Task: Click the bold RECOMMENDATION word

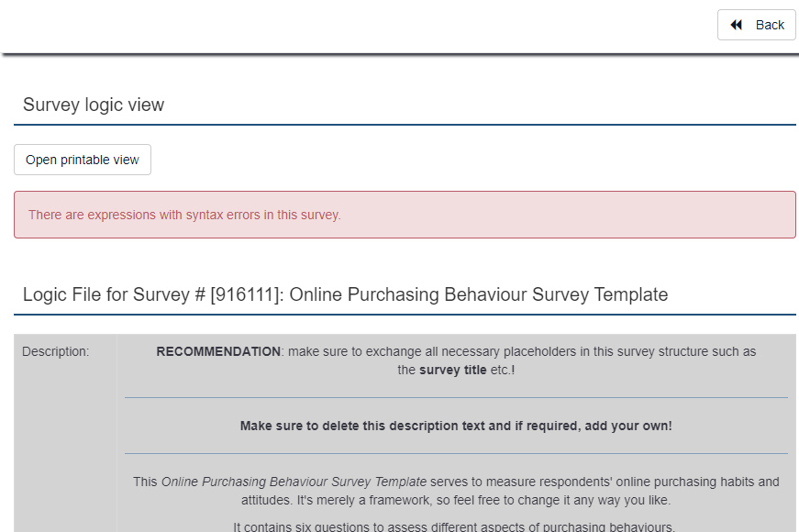Action: tap(218, 351)
